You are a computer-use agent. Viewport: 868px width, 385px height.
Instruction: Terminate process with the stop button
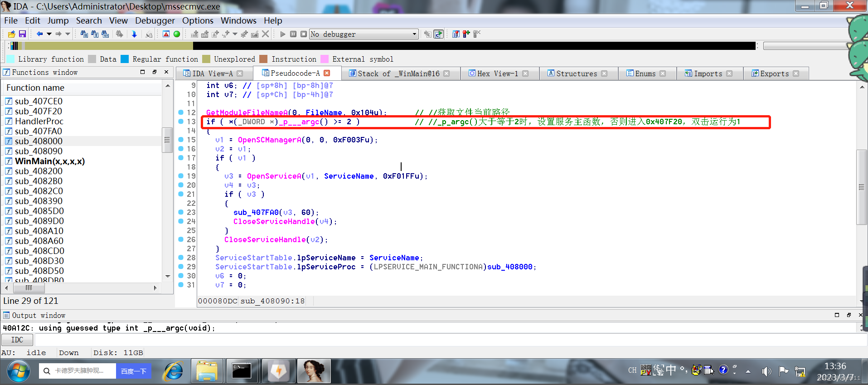tap(304, 34)
